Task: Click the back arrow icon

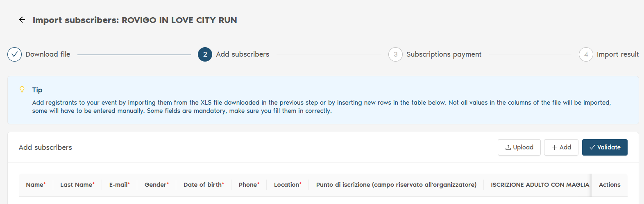Action: tap(22, 20)
